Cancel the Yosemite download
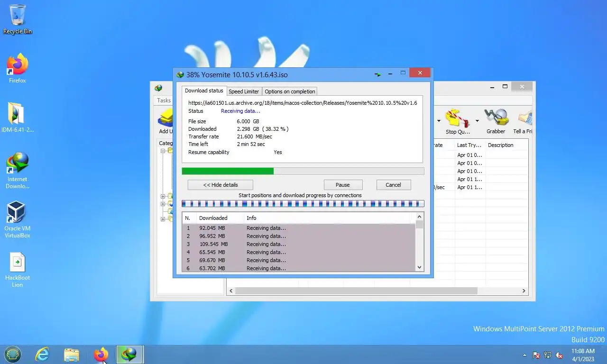 click(393, 185)
